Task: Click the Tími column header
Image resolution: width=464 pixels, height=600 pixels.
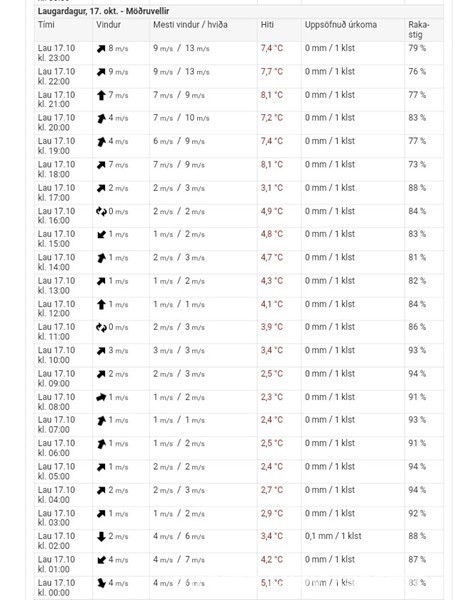Action: point(46,25)
